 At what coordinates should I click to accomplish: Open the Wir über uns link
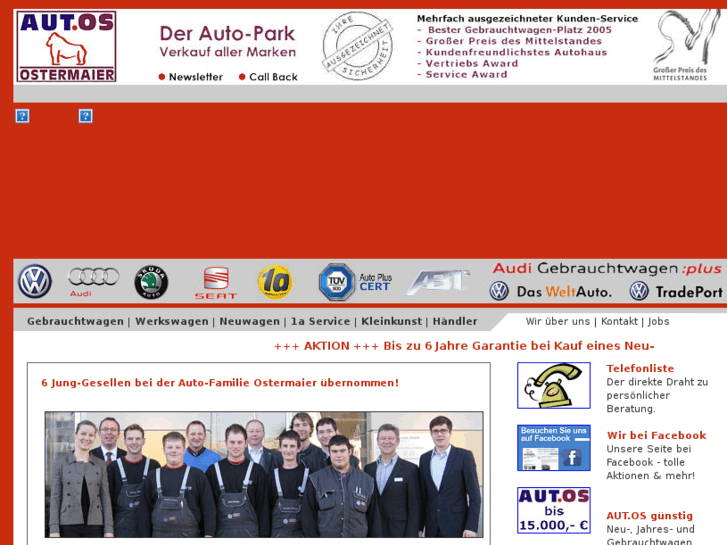[x=557, y=321]
